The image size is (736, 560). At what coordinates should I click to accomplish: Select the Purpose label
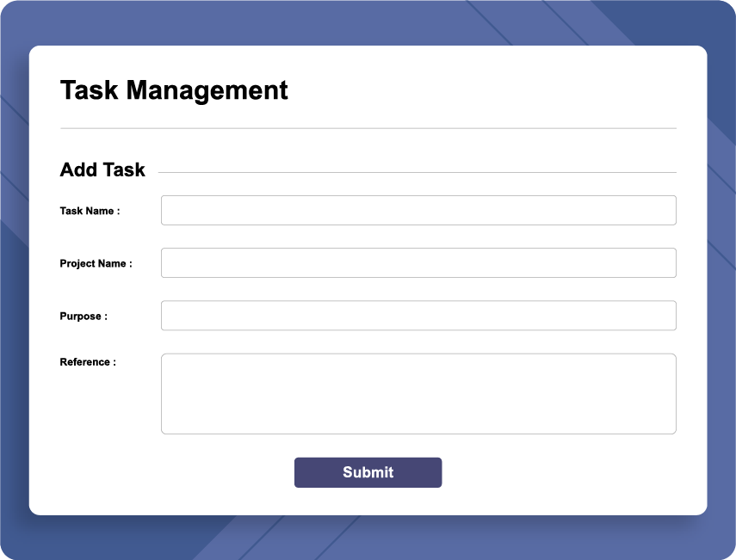82,316
